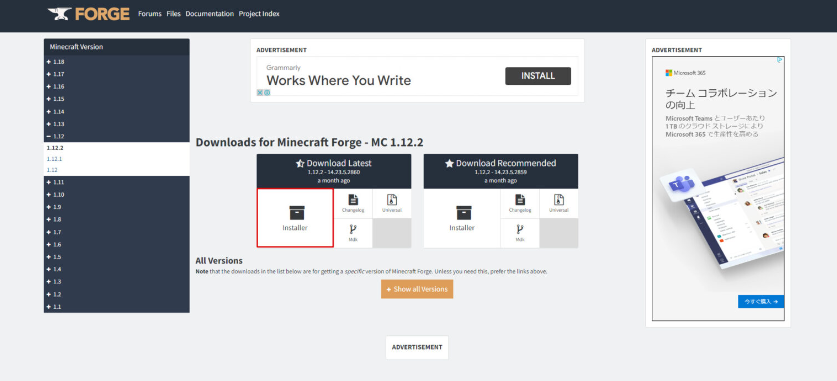
Task: Click the Microsoft 365 logo in the ad
Action: point(685,73)
